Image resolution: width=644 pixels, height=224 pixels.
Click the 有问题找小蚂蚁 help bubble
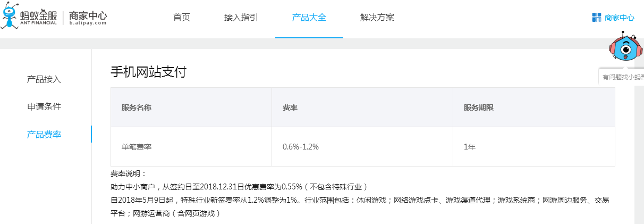click(x=623, y=77)
